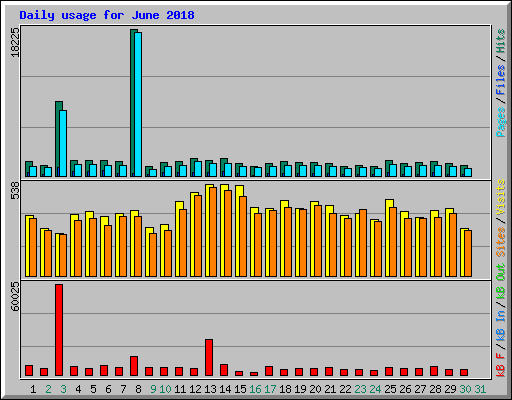Click day label 29
This screenshot has width=512, height=400.
pyautogui.click(x=450, y=389)
